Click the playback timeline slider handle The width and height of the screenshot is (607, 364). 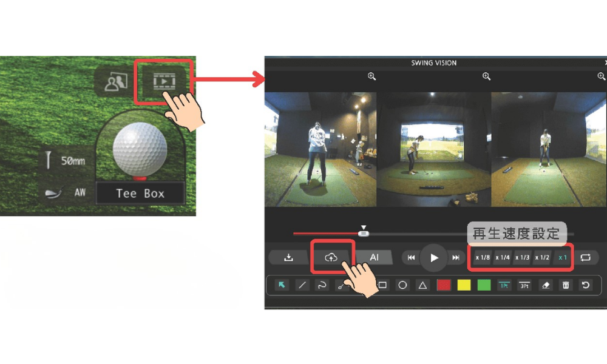click(363, 234)
